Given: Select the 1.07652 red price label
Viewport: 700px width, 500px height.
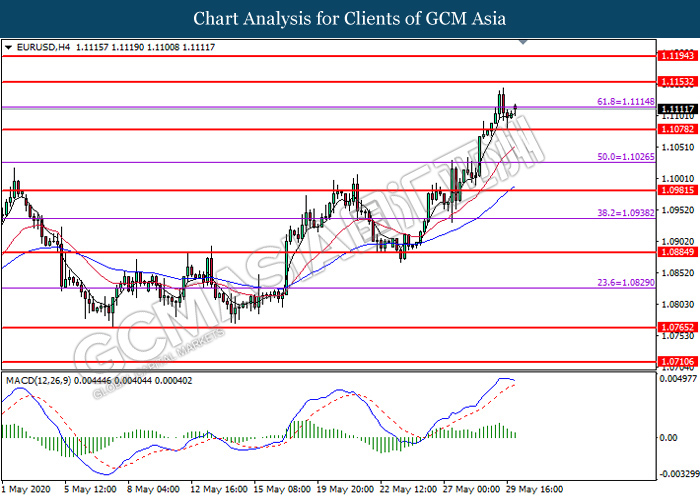Looking at the screenshot, I should (677, 327).
